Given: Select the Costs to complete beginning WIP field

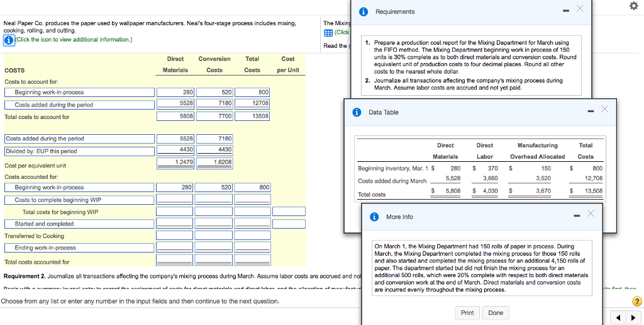Looking at the screenshot, I should click(x=80, y=200).
